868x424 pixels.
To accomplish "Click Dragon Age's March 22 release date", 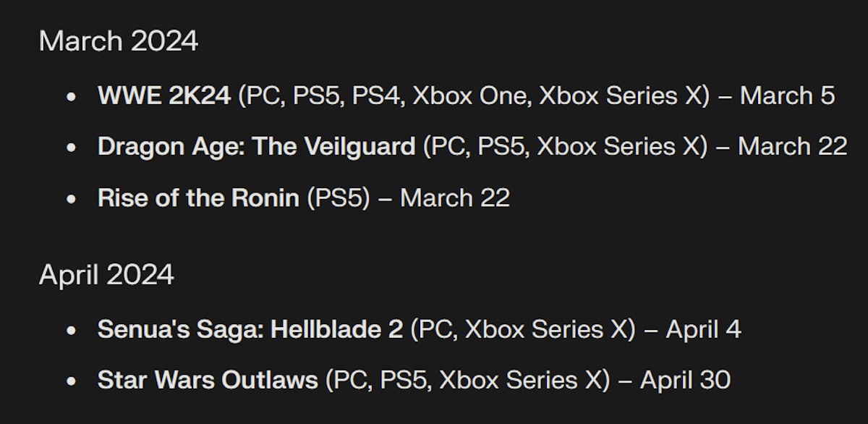I will (793, 147).
